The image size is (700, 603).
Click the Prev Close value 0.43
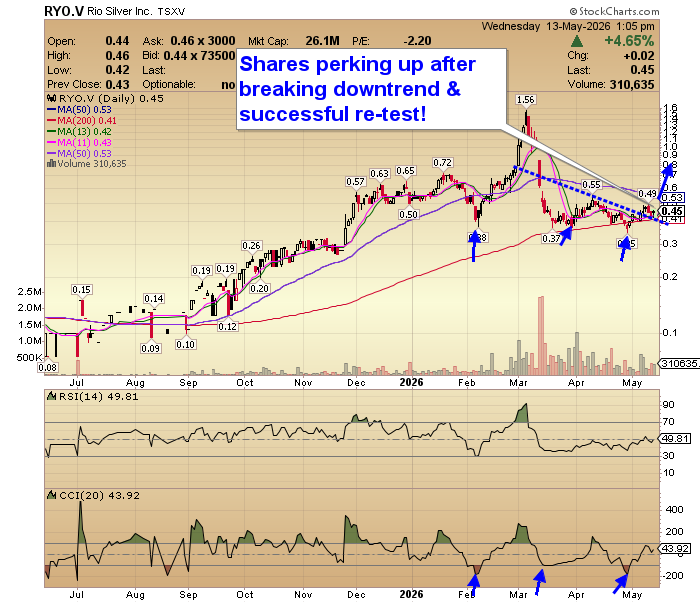117,84
